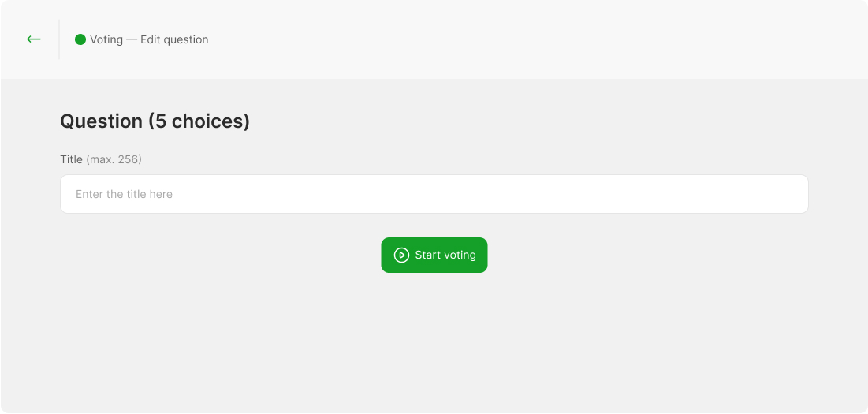Click the "(max. 256)" character limit hint

pos(114,159)
